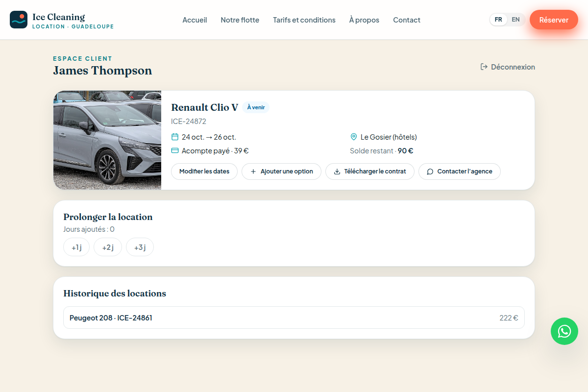Navigate to À propos

point(364,20)
